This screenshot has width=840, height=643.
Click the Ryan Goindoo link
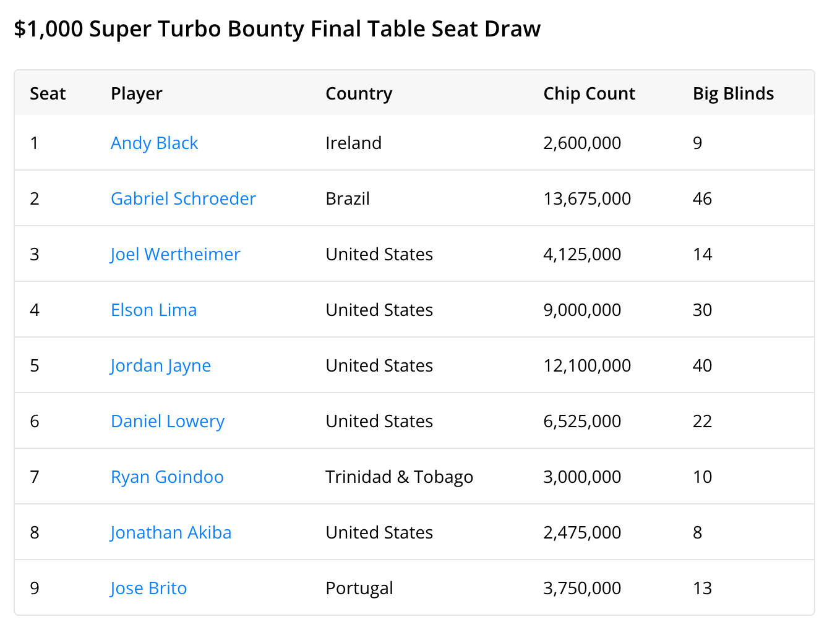click(167, 477)
